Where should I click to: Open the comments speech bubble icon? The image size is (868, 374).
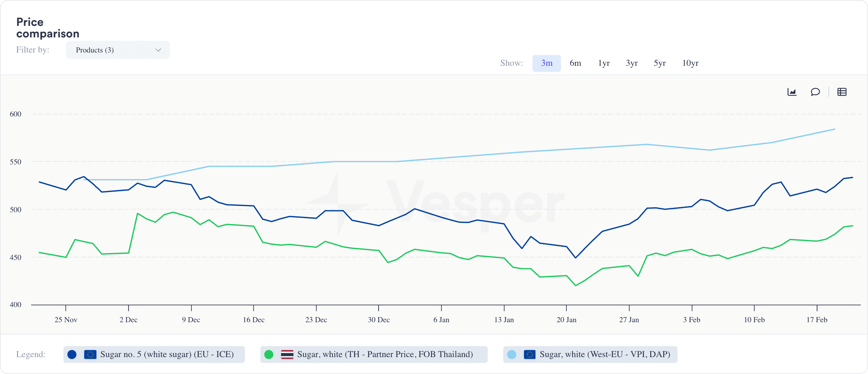[815, 92]
